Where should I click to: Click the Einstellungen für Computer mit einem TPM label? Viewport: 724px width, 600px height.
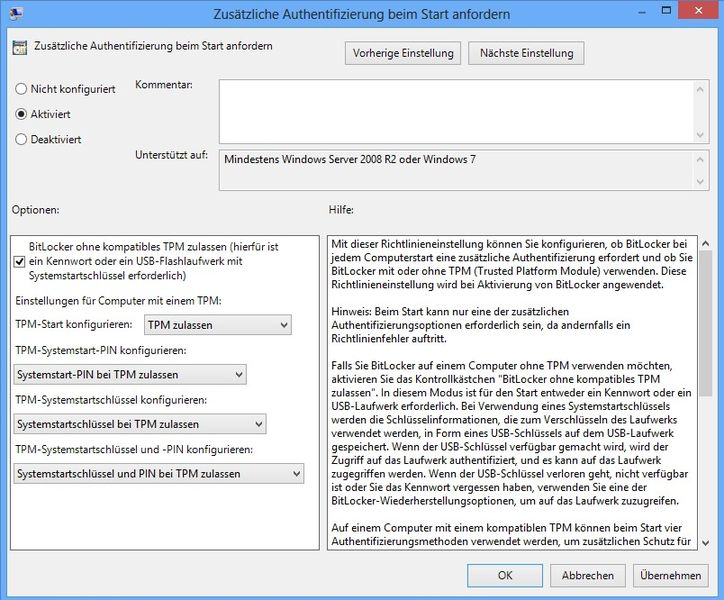pos(118,301)
